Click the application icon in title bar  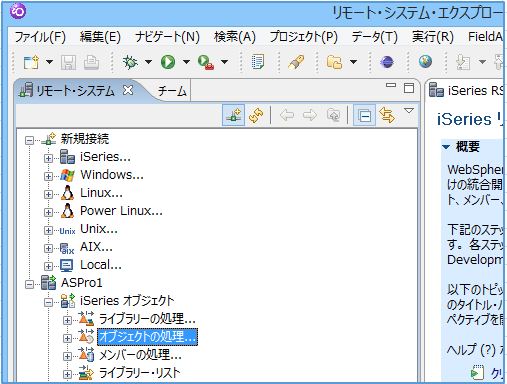click(18, 11)
